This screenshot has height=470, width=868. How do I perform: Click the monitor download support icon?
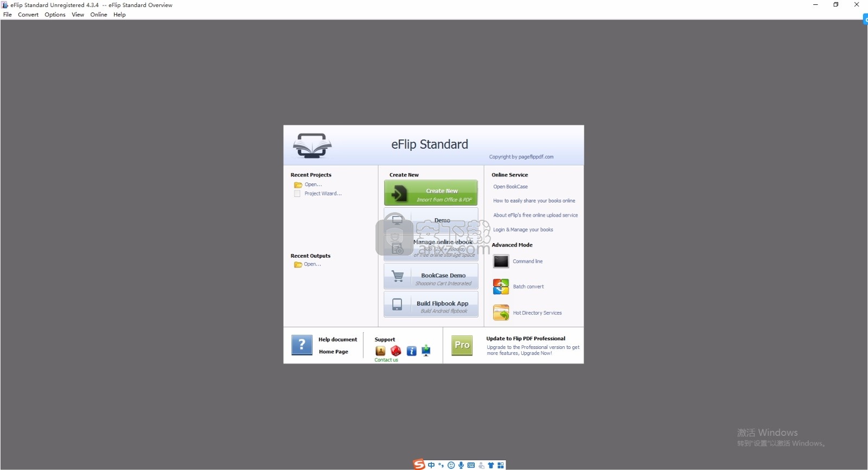(426, 351)
